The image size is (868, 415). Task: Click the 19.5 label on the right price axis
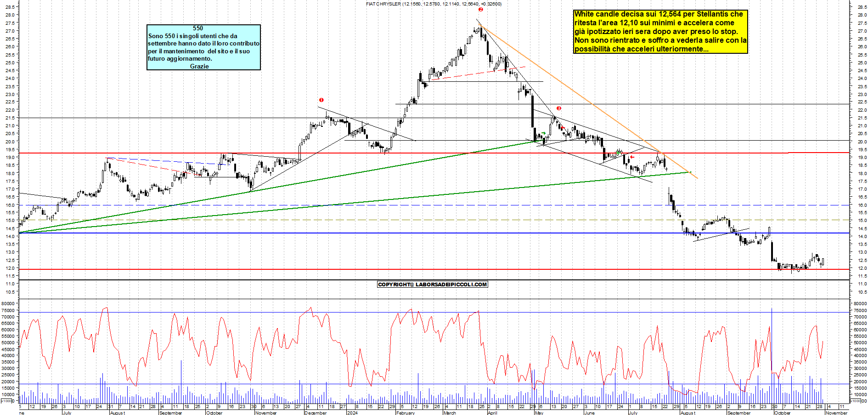pyautogui.click(x=862, y=149)
